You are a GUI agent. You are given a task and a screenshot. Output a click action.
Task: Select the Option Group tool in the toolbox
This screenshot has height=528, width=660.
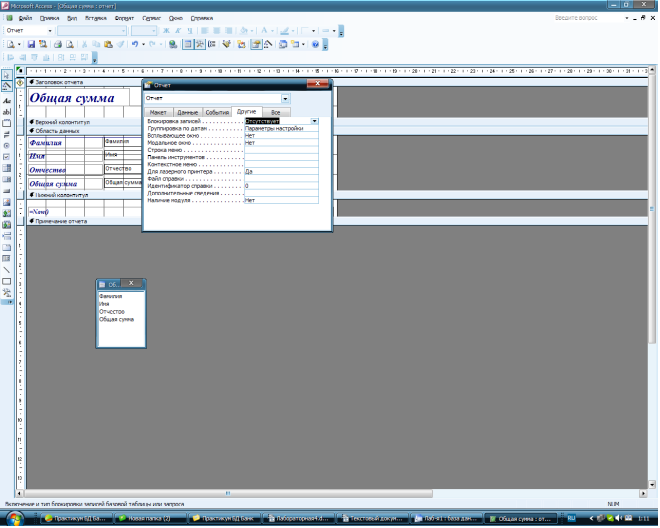7,124
